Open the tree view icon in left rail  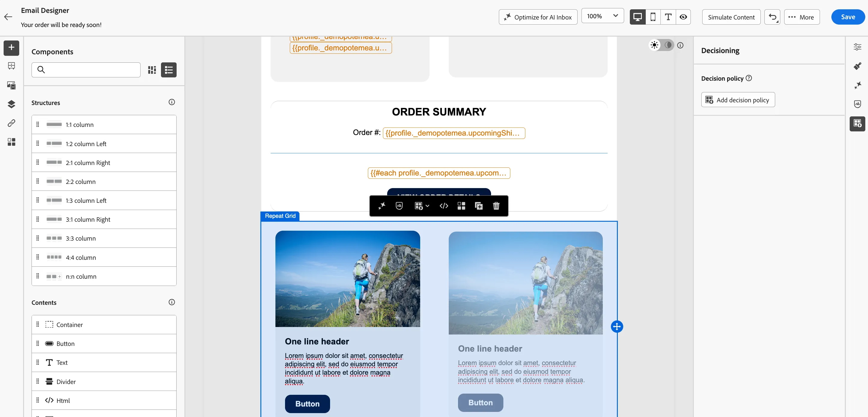click(11, 66)
